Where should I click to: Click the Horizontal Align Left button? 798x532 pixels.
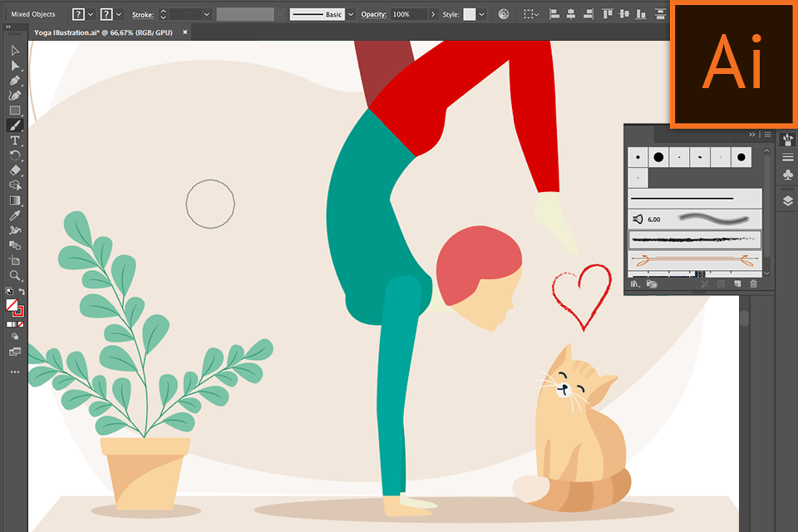pos(554,13)
